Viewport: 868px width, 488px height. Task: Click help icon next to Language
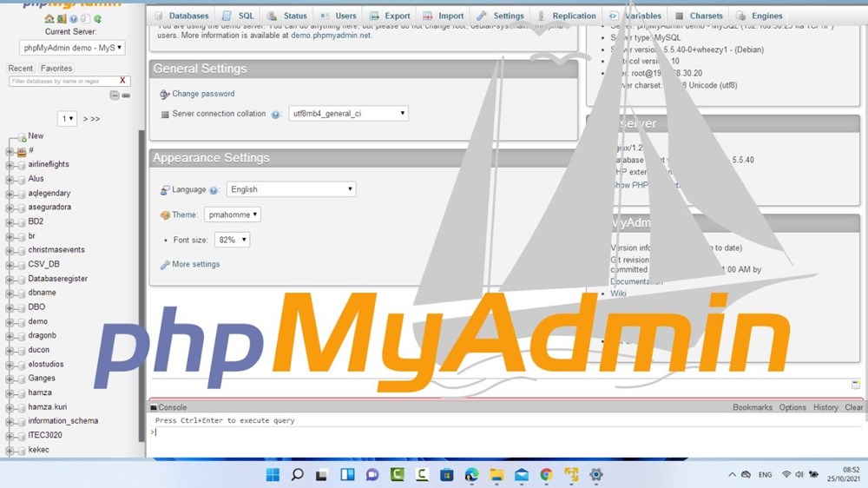tap(214, 190)
